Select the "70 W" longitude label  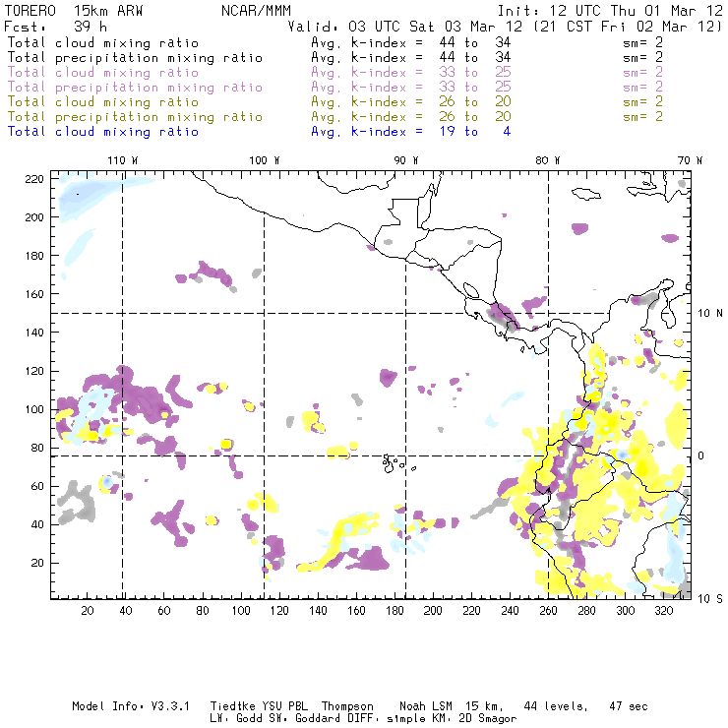[x=691, y=160]
